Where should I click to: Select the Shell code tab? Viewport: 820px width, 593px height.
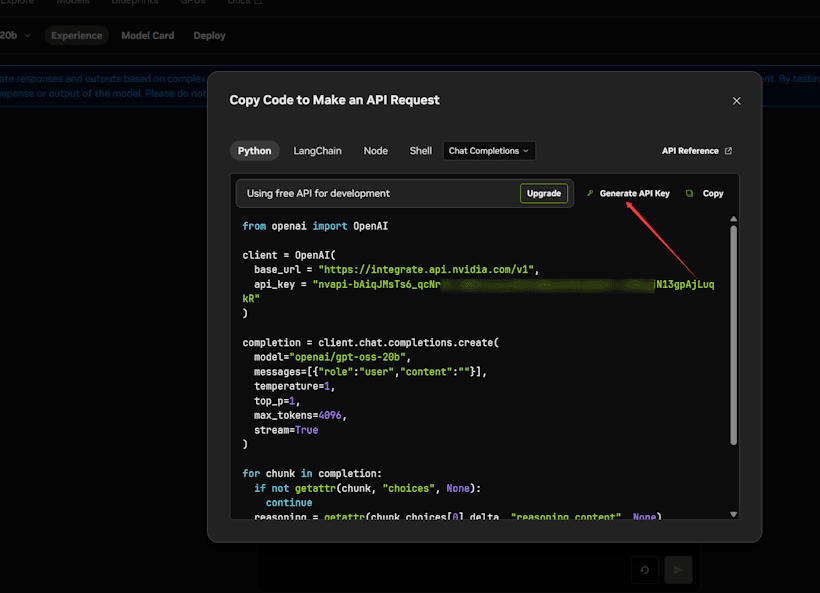point(421,151)
